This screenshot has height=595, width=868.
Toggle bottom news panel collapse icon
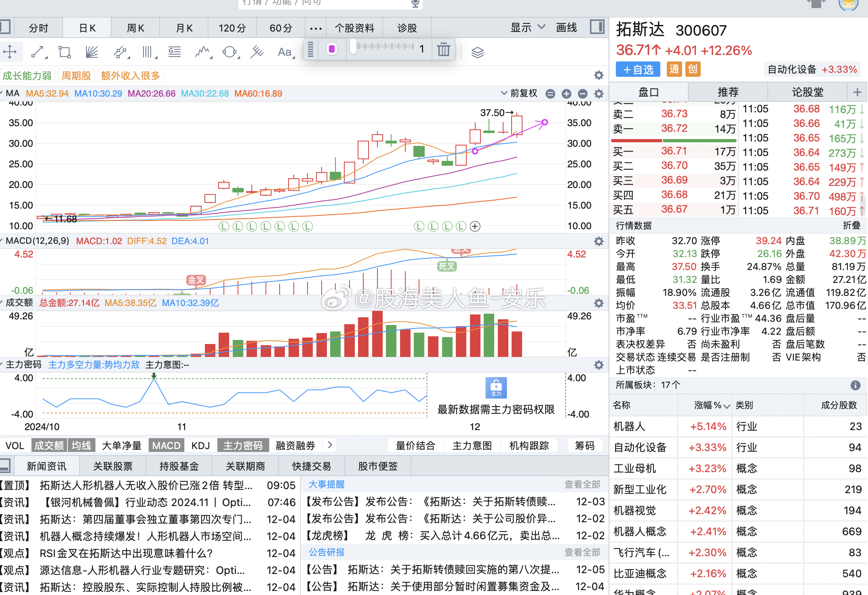tap(5, 466)
